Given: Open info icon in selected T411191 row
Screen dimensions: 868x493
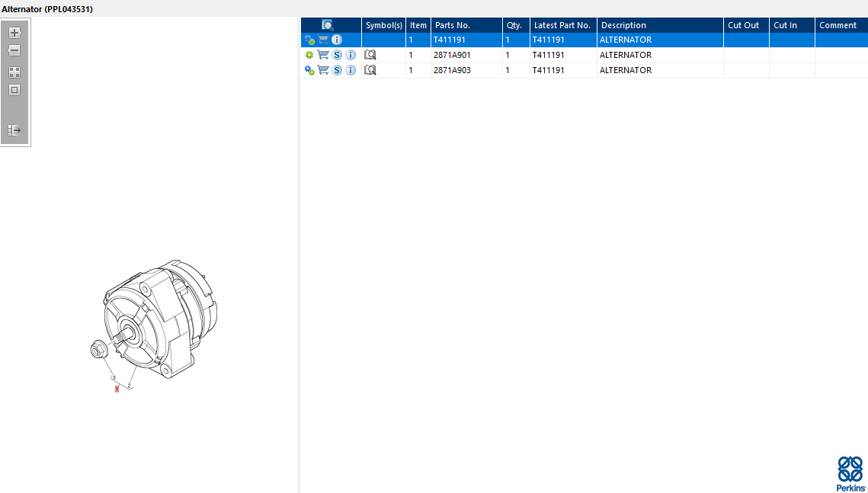Looking at the screenshot, I should [337, 40].
